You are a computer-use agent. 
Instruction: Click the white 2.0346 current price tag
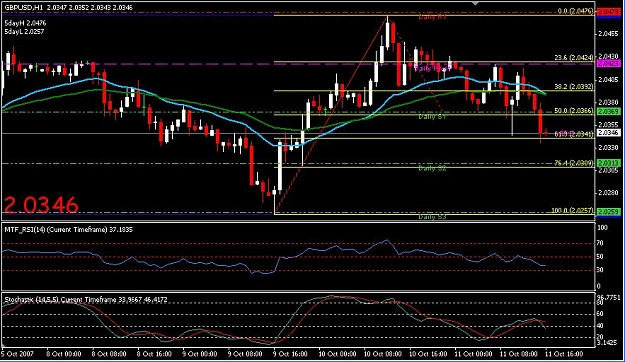click(x=608, y=132)
